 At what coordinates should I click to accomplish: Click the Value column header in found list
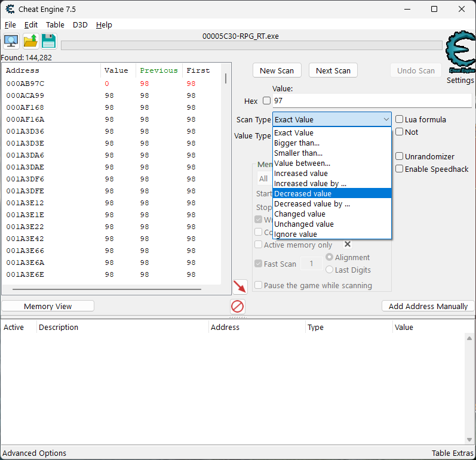tap(118, 70)
